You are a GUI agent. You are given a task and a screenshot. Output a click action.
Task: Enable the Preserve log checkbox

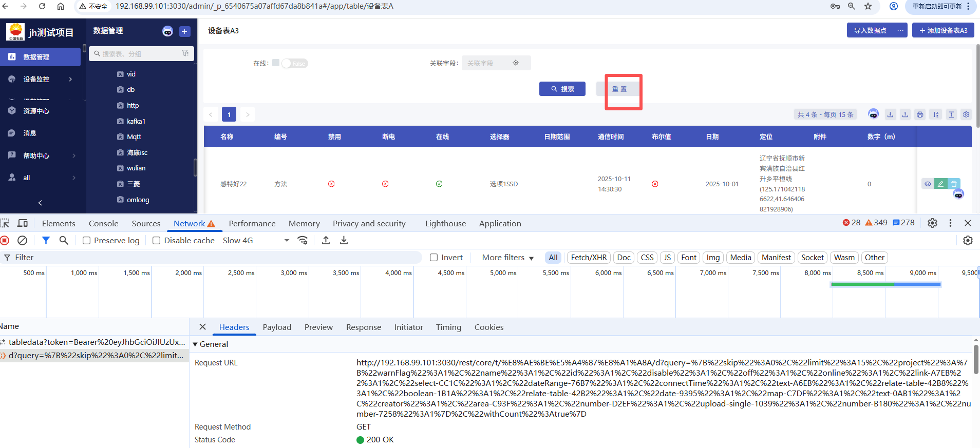[x=87, y=240]
